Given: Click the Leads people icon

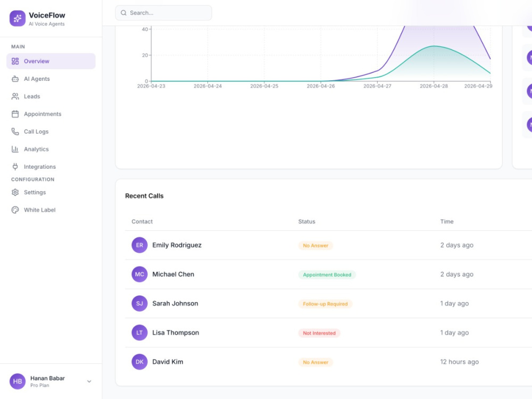Looking at the screenshot, I should coord(15,96).
